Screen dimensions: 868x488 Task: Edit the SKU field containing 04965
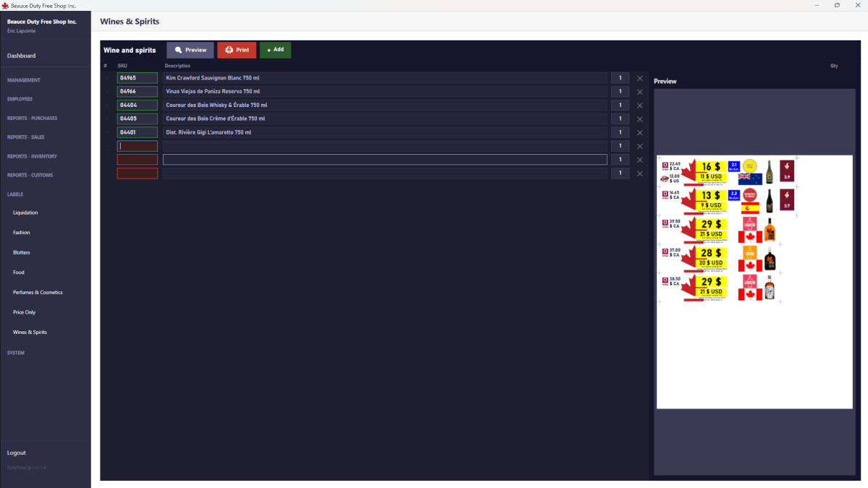pyautogui.click(x=137, y=78)
